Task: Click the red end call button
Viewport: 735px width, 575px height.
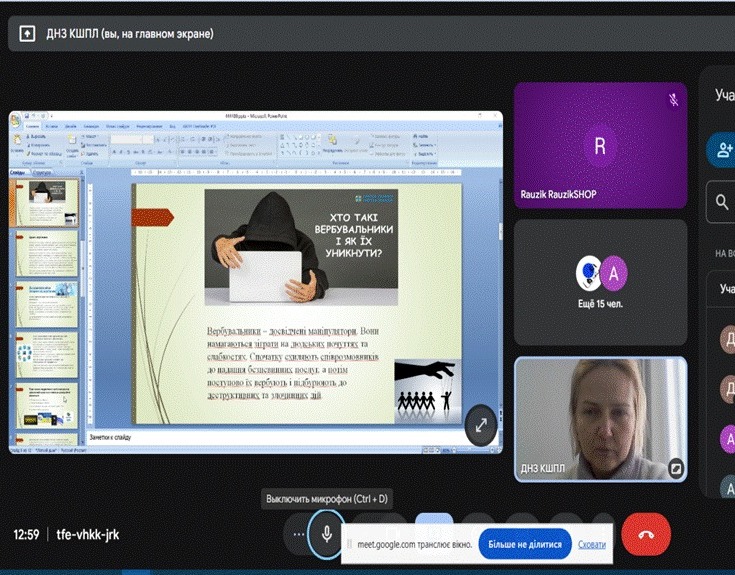Action: pyautogui.click(x=646, y=534)
